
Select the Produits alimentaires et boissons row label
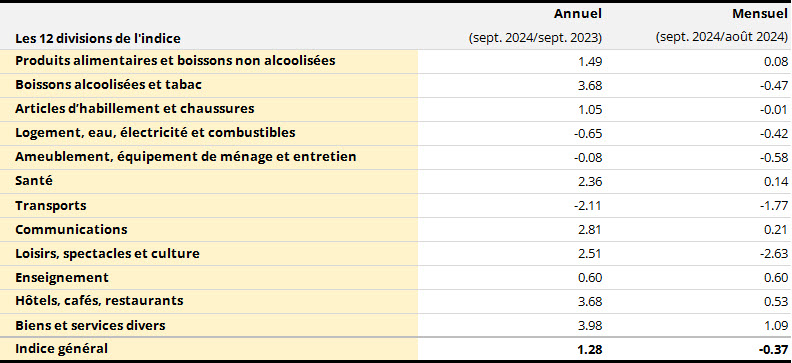coord(175,61)
